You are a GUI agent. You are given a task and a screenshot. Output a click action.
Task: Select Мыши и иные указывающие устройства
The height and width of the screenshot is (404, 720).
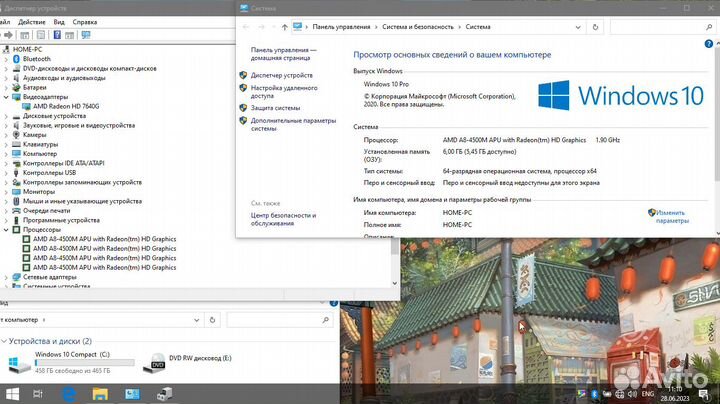click(82, 201)
